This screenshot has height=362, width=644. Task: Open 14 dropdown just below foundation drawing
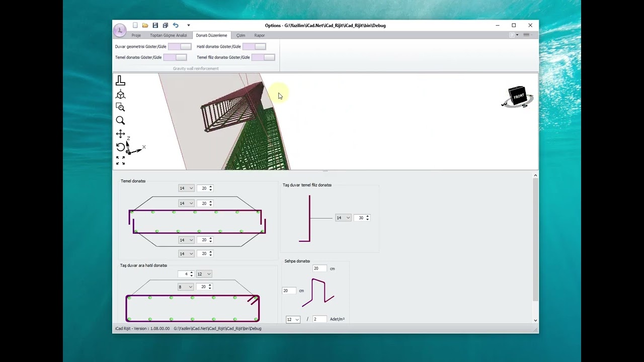coord(186,240)
